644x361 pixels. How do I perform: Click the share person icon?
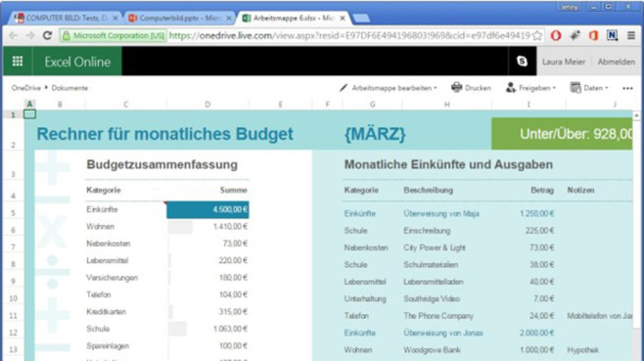(511, 87)
